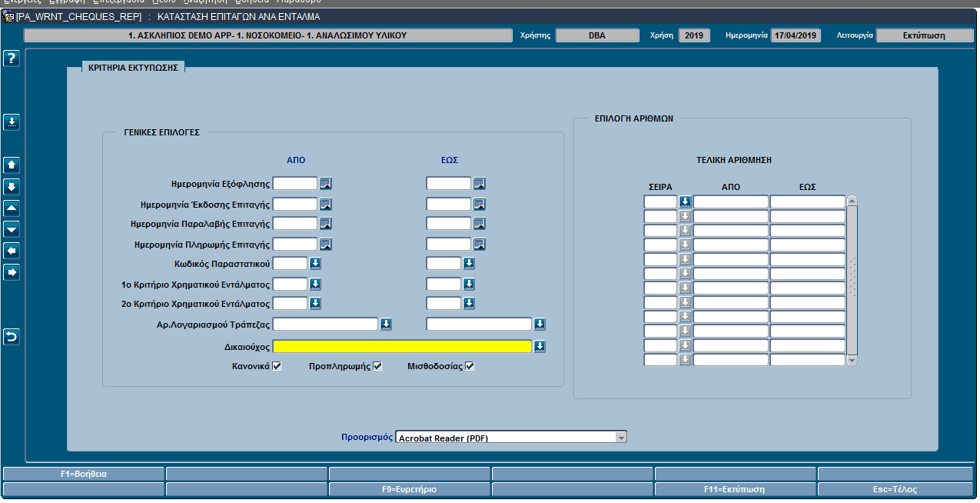Click the Χρήση value 2019
This screenshot has height=503, width=980.
click(694, 35)
